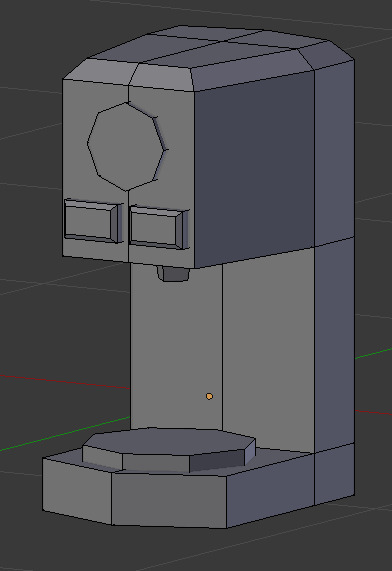Click the nozzle spout under the head
Image resolution: width=392 pixels, height=571 pixels.
[173, 273]
